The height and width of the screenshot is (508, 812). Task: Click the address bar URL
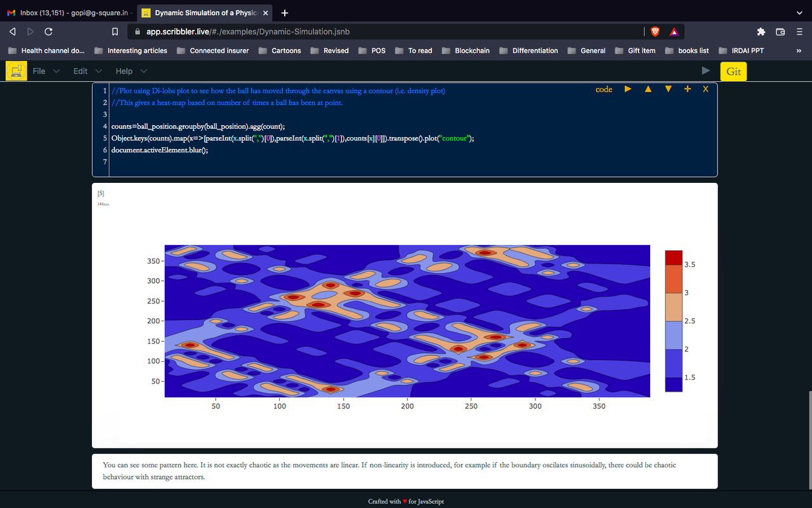coord(247,31)
